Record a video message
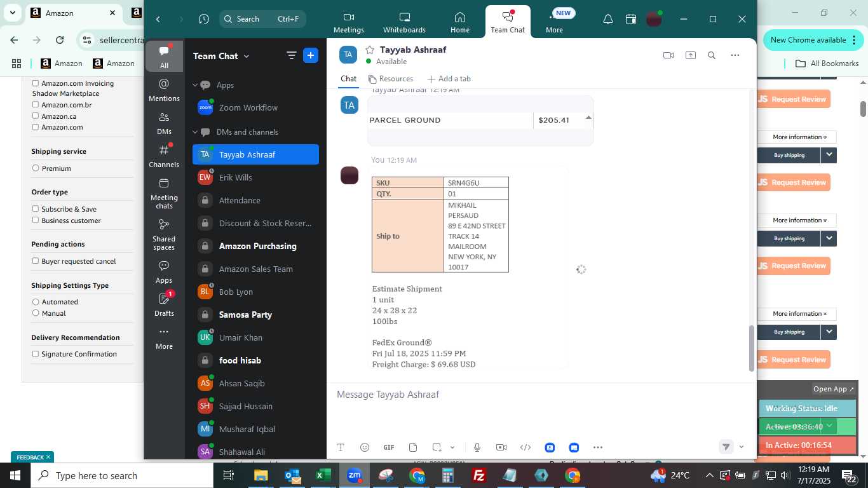Image resolution: width=868 pixels, height=488 pixels. click(x=501, y=447)
